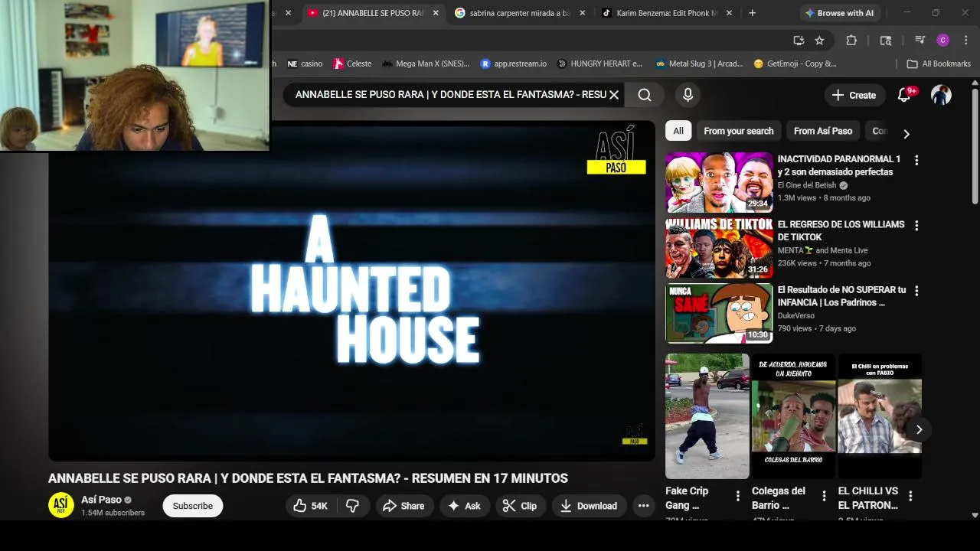Open NO SUPERAR tu INFANCIA video thumbnail
The width and height of the screenshot is (980, 551).
tap(719, 313)
